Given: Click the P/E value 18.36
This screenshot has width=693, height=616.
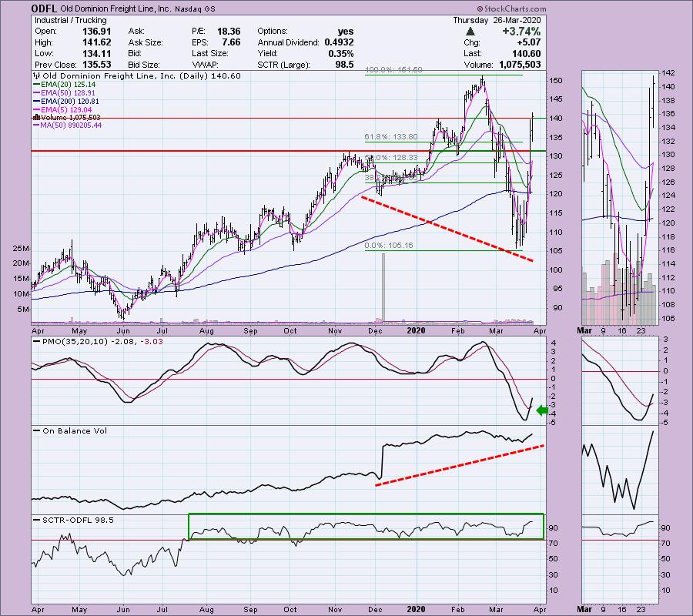Looking at the screenshot, I should coord(229,32).
